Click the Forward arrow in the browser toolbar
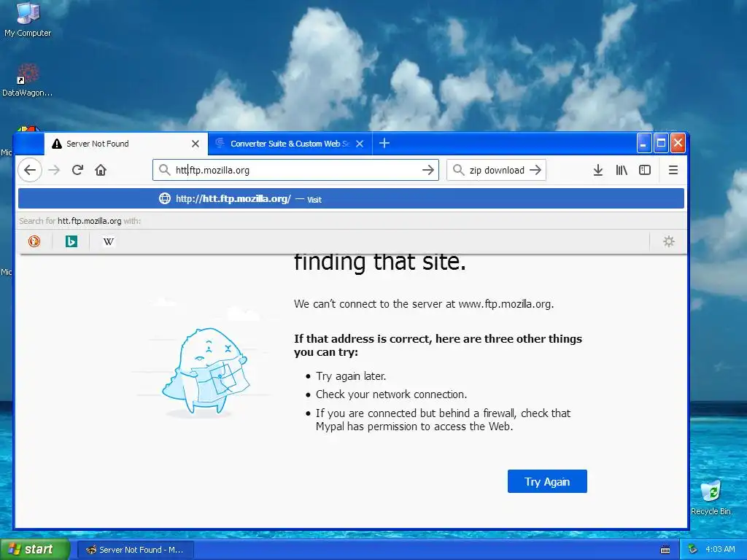This screenshot has width=747, height=560. pyautogui.click(x=54, y=170)
